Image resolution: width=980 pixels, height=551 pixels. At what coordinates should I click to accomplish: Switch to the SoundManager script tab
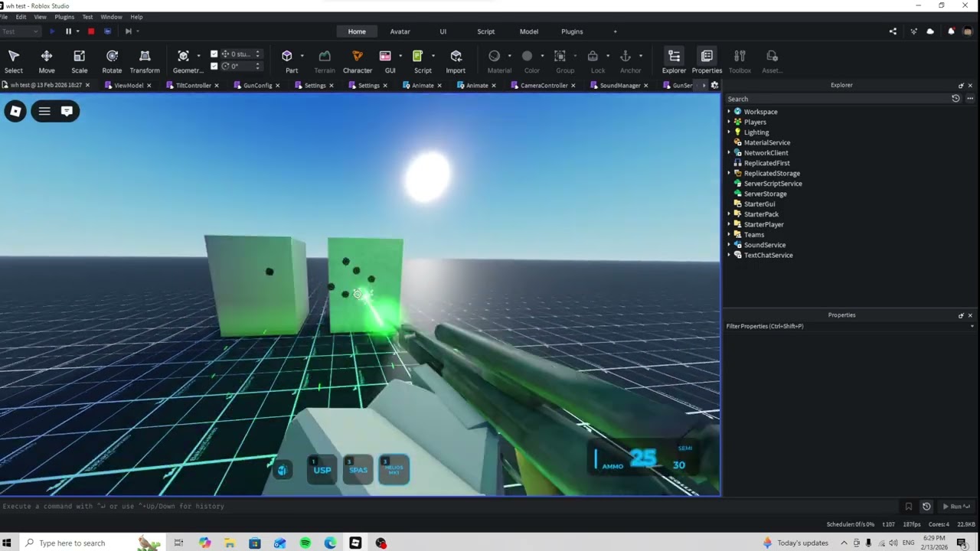(620, 86)
